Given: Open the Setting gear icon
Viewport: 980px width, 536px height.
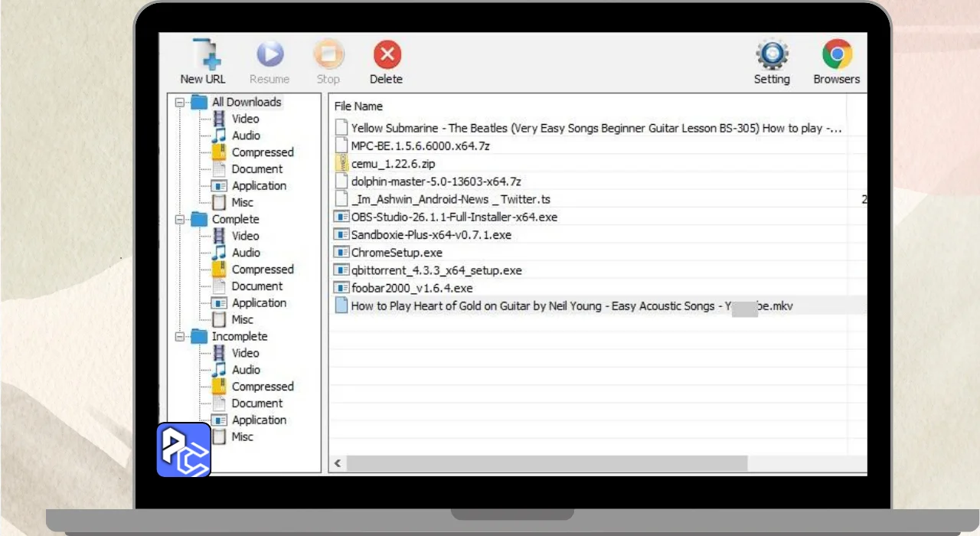Looking at the screenshot, I should click(772, 54).
